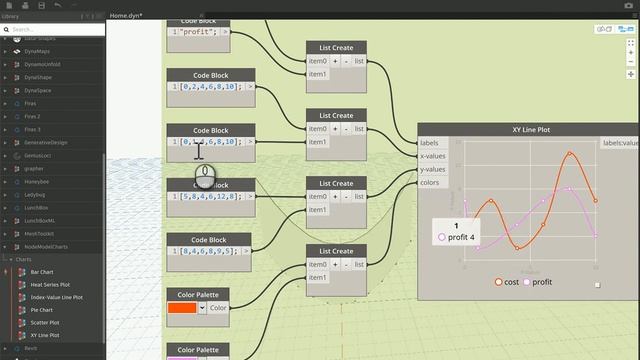Collapse the NodeModelCharts package arrow
Screen dimensions: 640x360
5,247
